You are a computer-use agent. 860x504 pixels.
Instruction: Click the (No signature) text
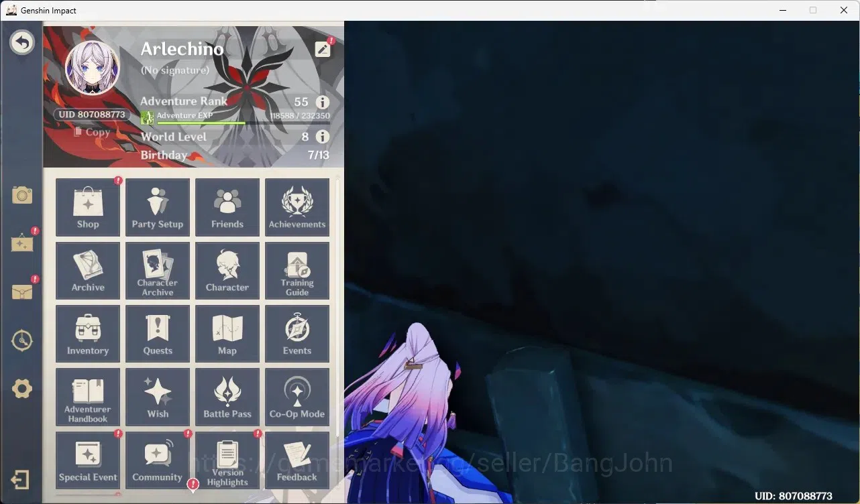(x=175, y=70)
